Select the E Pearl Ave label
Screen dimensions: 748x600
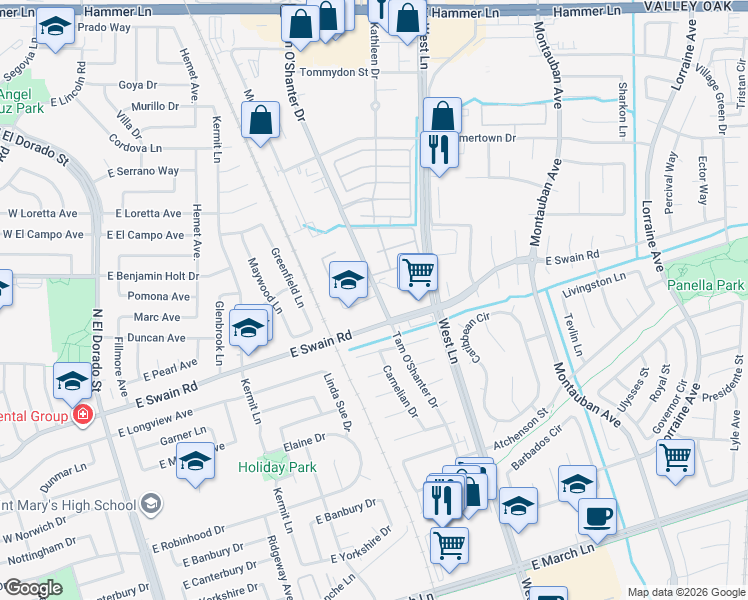[x=170, y=370]
